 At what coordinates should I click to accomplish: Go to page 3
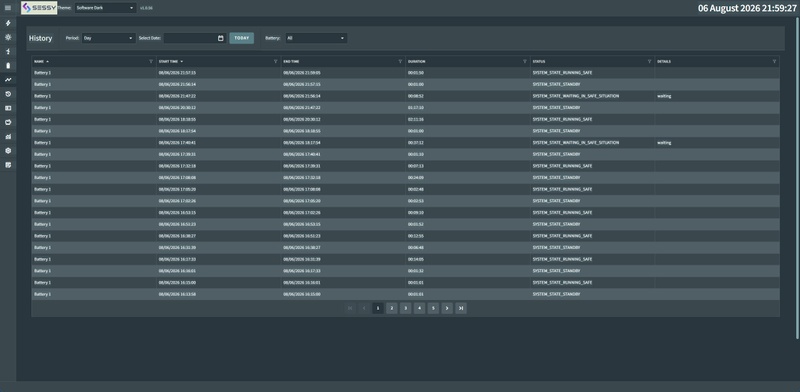click(405, 308)
